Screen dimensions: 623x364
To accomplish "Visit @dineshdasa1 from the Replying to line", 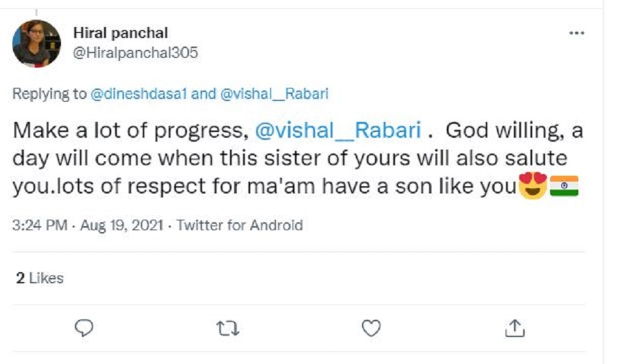I will 139,94.
